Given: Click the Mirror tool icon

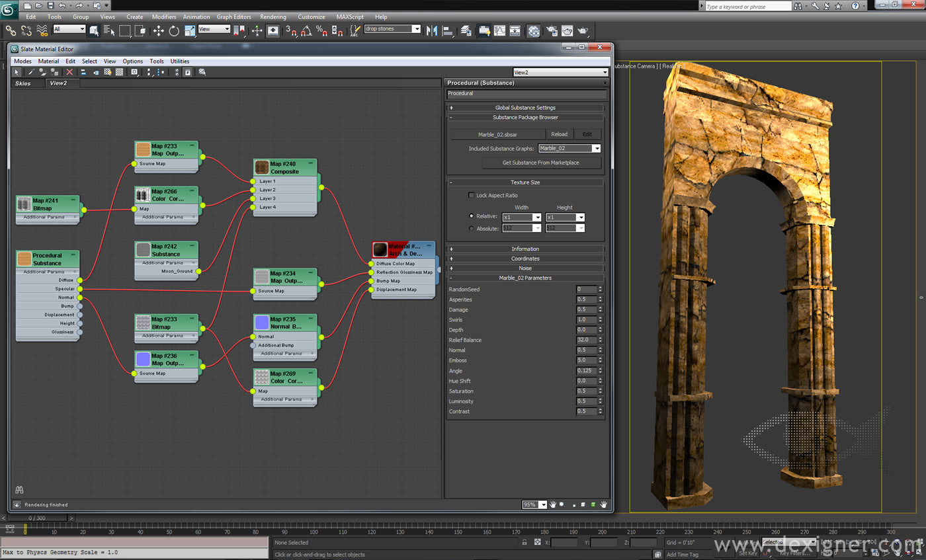Looking at the screenshot, I should point(433,30).
